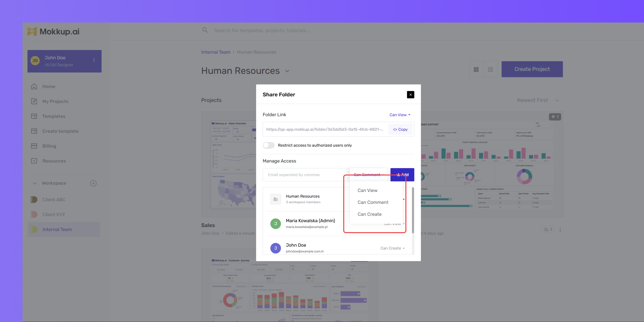Click John Doe's purple avatar in access list
Screen dimensions: 644x322
(275, 248)
